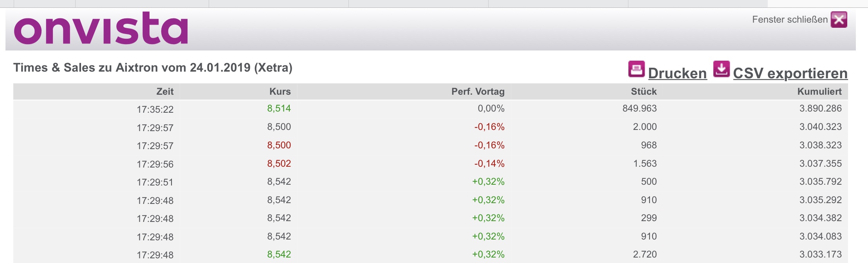Click the onvista logo
This screenshot has width=868, height=263.
click(x=101, y=28)
